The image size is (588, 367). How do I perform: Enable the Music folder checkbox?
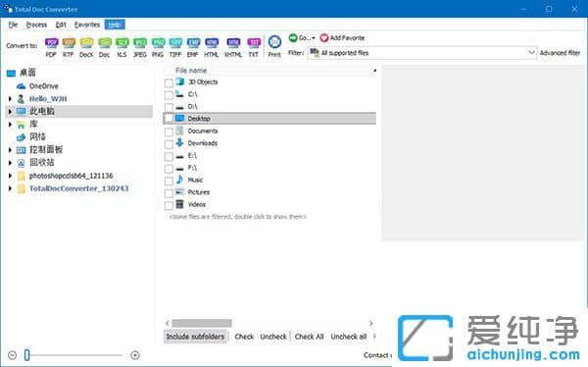(169, 182)
